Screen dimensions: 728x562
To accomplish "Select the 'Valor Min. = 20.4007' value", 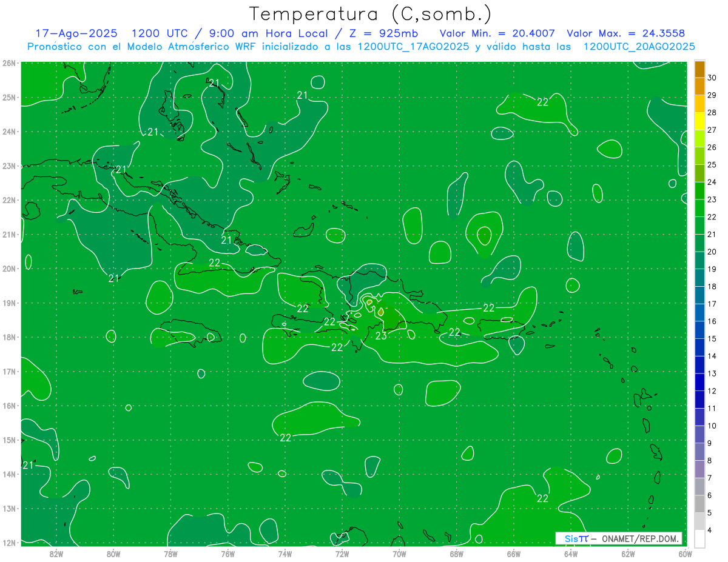I will pos(497,33).
